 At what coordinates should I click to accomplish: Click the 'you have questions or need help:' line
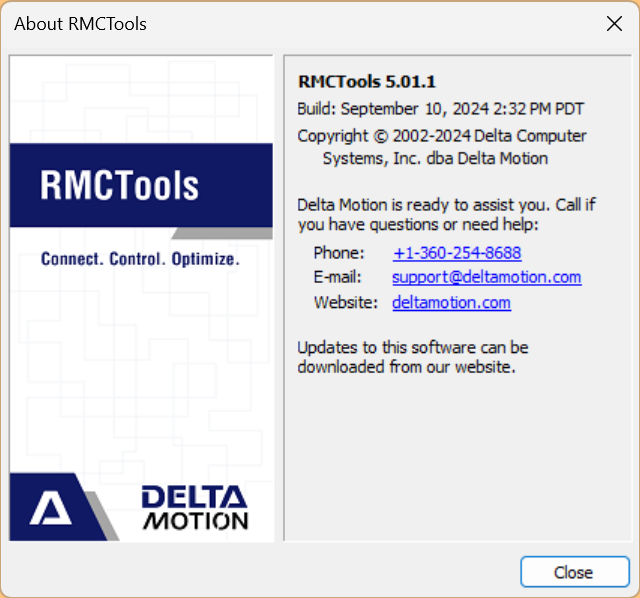(x=418, y=225)
